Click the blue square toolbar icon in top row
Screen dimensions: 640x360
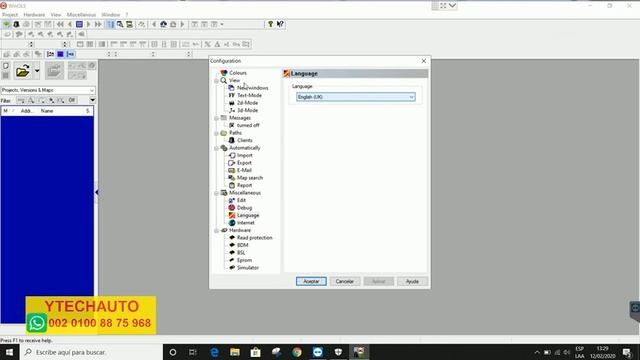79,24
